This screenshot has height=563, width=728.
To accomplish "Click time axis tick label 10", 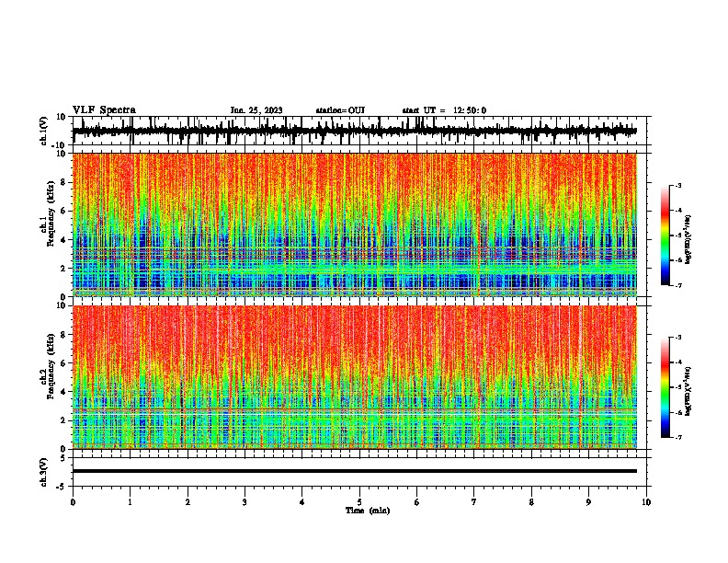I will [x=646, y=502].
